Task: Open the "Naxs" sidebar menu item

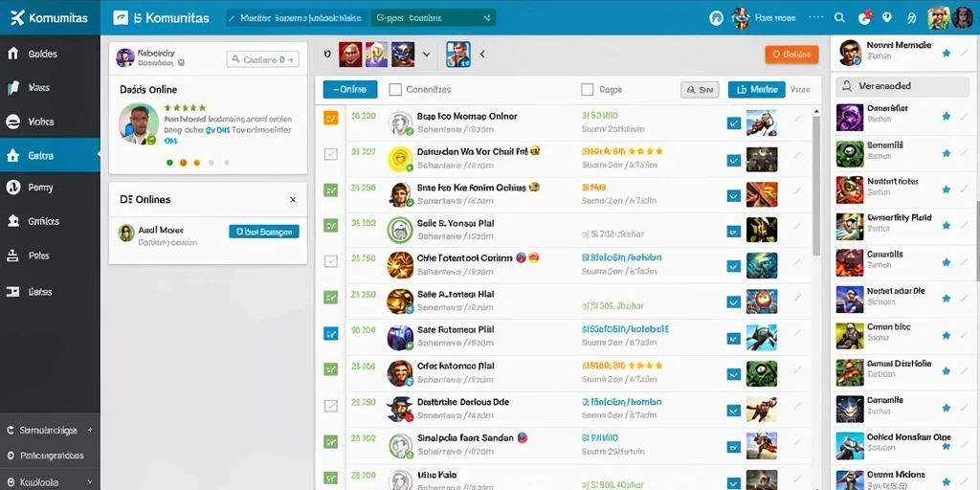Action: coord(50,88)
